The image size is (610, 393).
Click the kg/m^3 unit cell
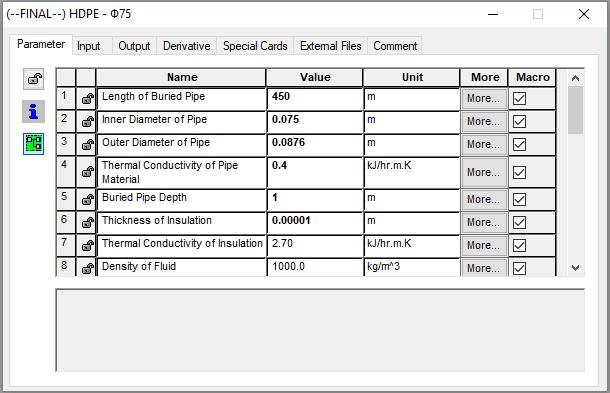coord(412,268)
